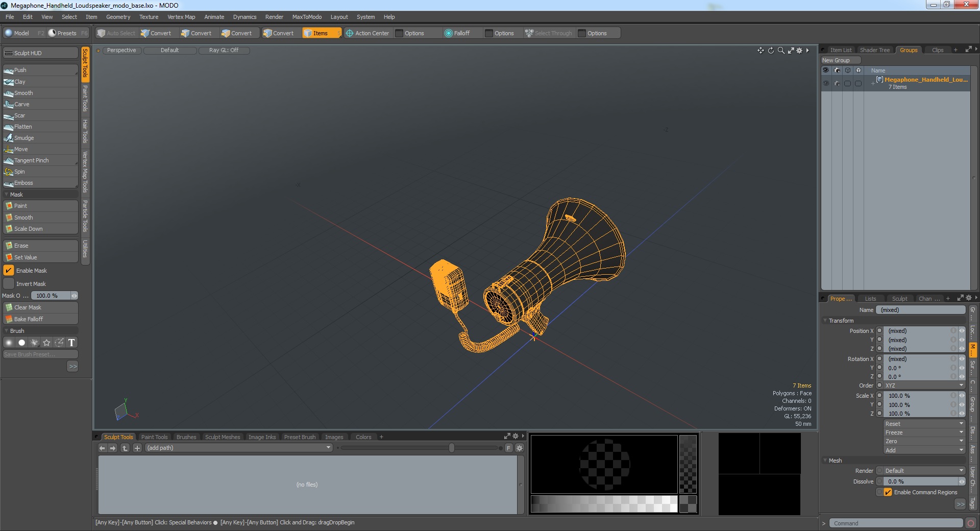
Task: Open the (add path) dropdown
Action: point(239,448)
